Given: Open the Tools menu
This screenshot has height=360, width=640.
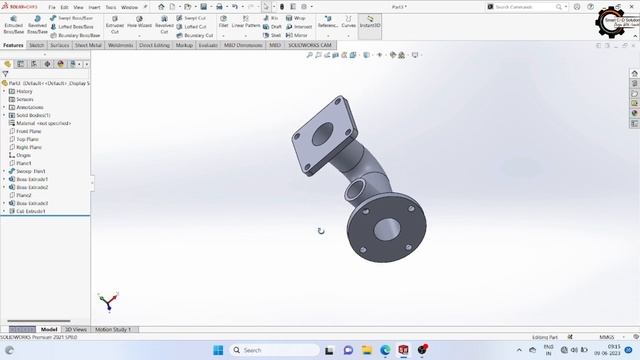Looking at the screenshot, I should (x=111, y=7).
